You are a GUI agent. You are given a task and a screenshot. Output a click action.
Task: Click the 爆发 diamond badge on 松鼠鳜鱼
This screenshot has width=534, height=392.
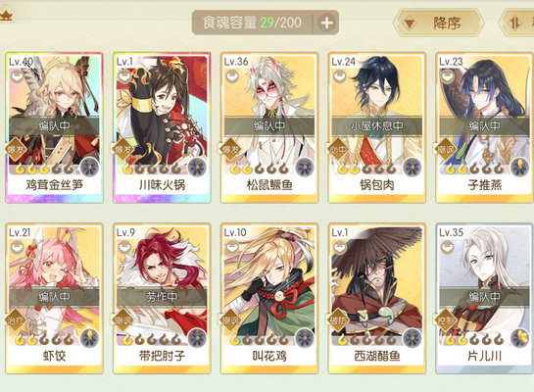pyautogui.click(x=230, y=149)
